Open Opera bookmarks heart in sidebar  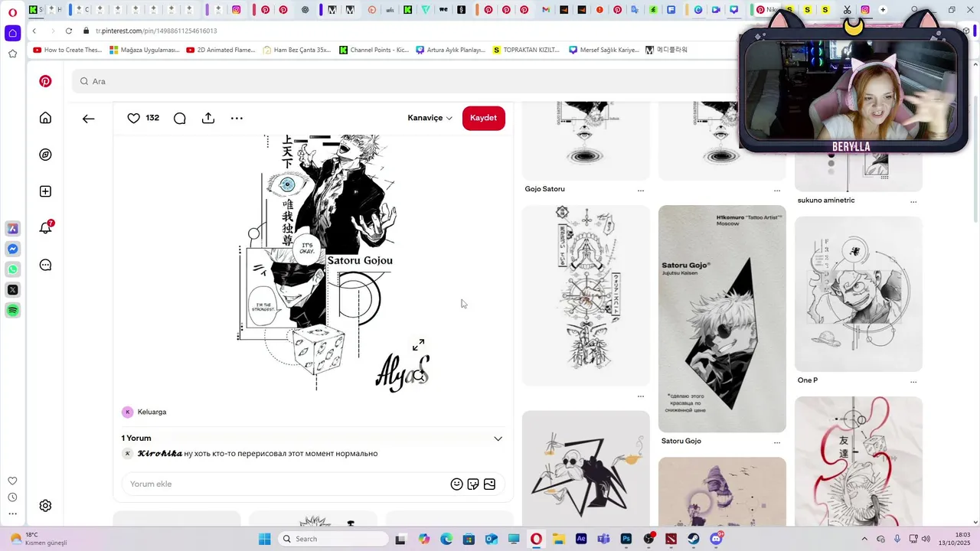12,481
